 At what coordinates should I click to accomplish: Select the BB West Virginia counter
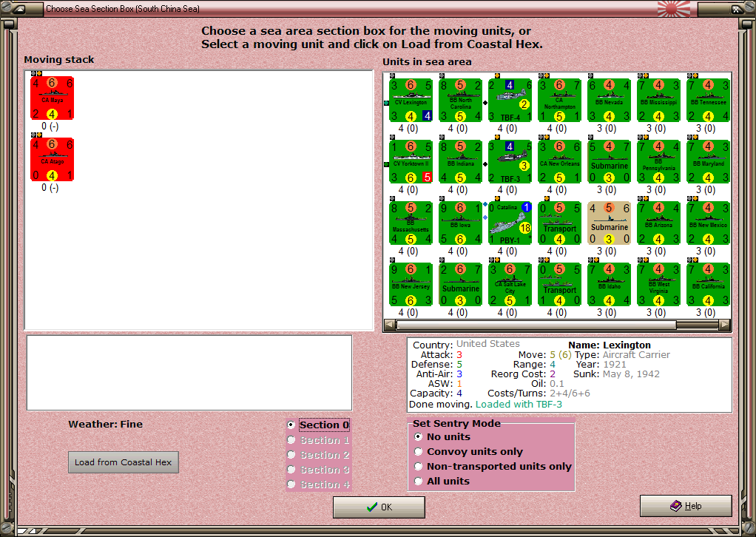click(x=658, y=285)
